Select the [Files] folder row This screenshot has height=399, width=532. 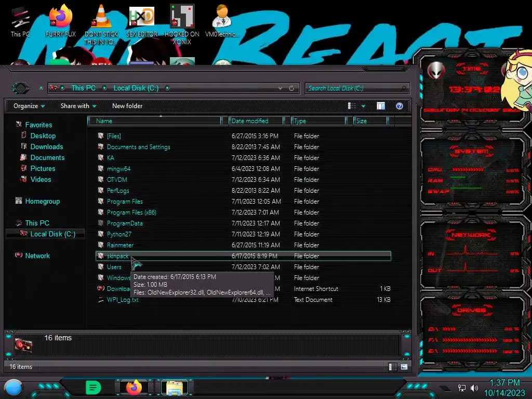[x=243, y=136]
